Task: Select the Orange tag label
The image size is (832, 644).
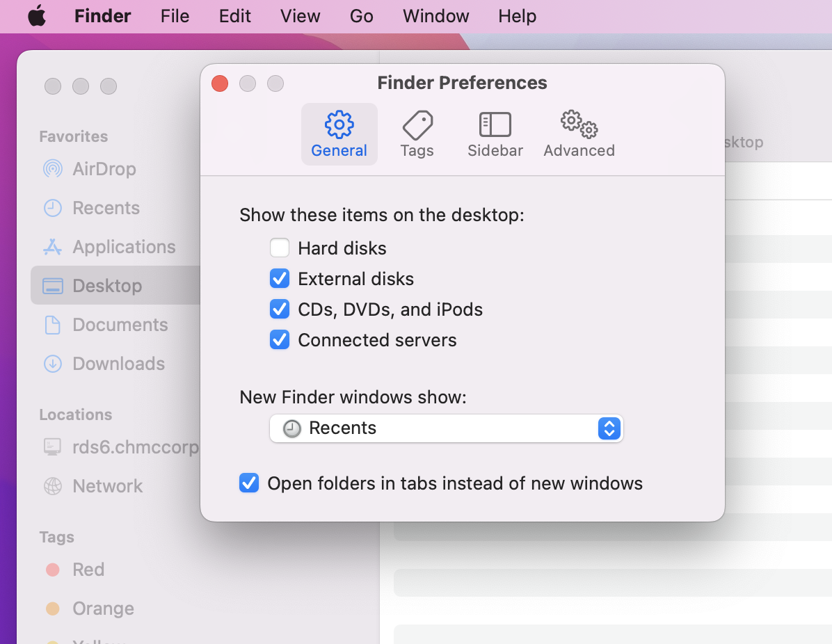Action: click(x=103, y=609)
